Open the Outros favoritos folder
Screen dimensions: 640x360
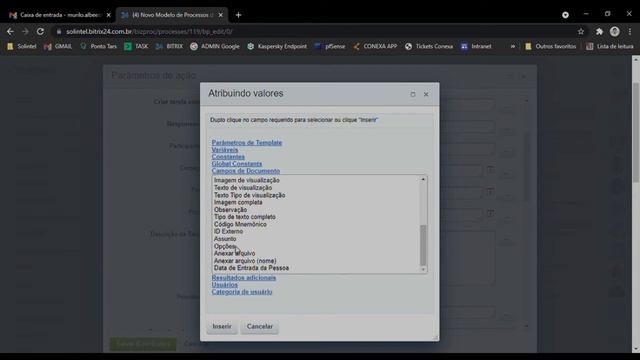551,47
